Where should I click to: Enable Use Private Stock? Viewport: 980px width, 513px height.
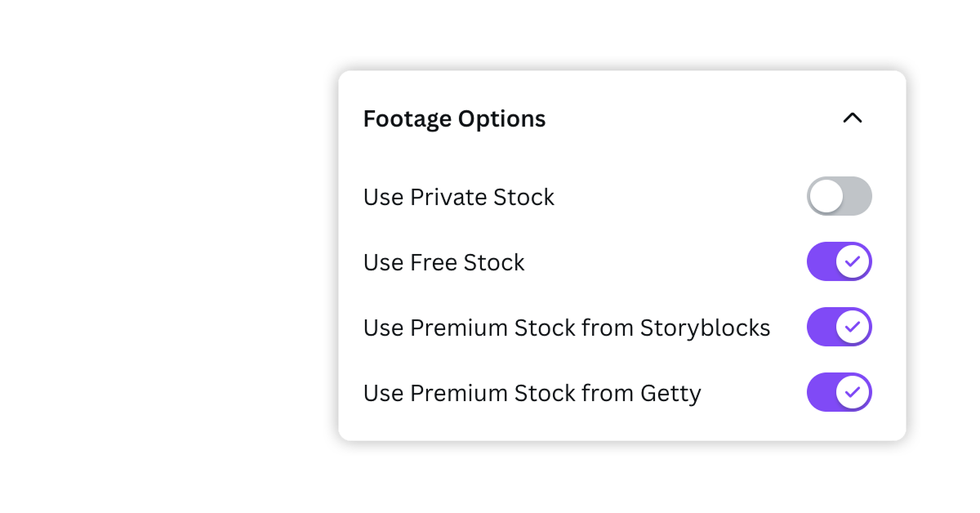coord(840,196)
